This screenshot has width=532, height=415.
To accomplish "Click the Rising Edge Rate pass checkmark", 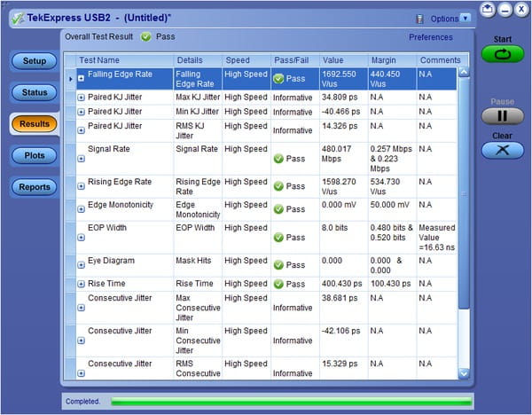I will 278,186.
